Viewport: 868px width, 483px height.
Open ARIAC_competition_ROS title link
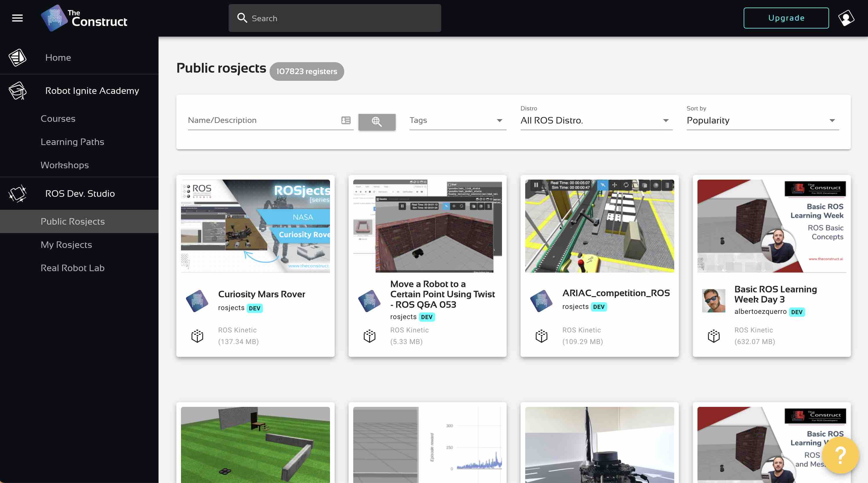click(x=616, y=293)
